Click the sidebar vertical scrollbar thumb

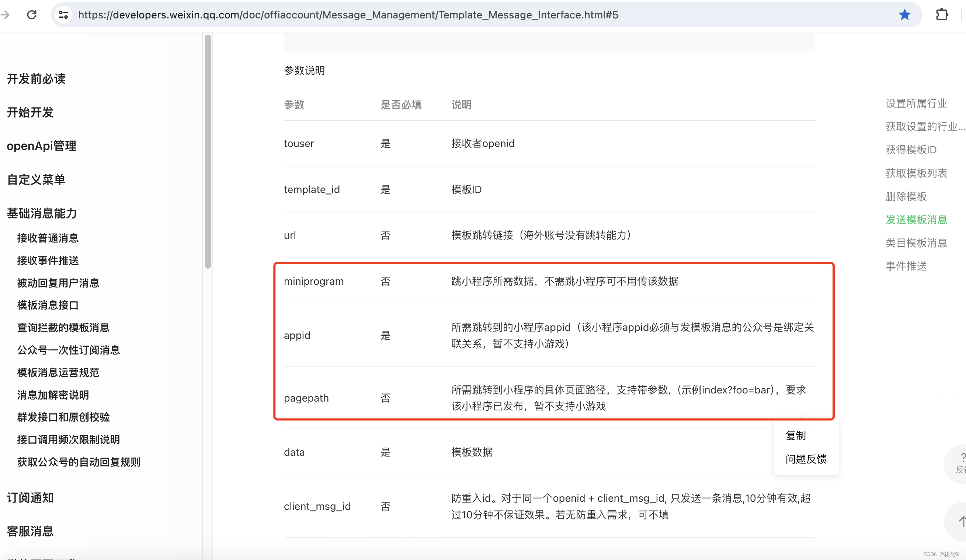[208, 151]
